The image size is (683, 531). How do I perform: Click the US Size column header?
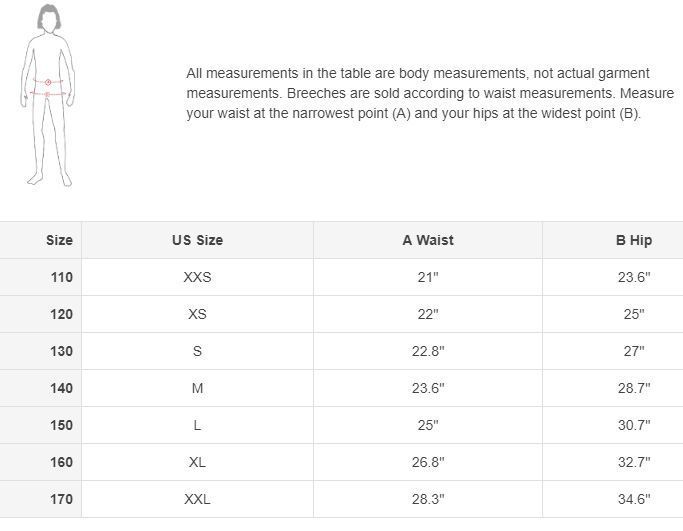click(x=197, y=240)
